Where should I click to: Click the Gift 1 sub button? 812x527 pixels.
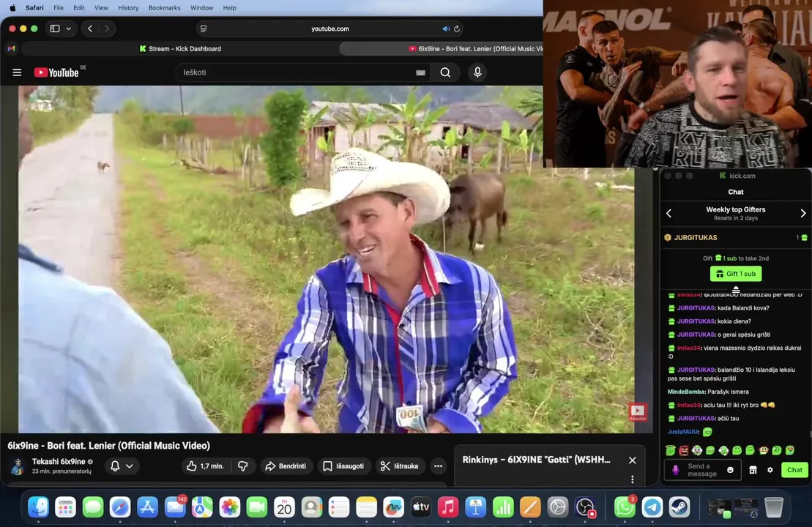[735, 273]
